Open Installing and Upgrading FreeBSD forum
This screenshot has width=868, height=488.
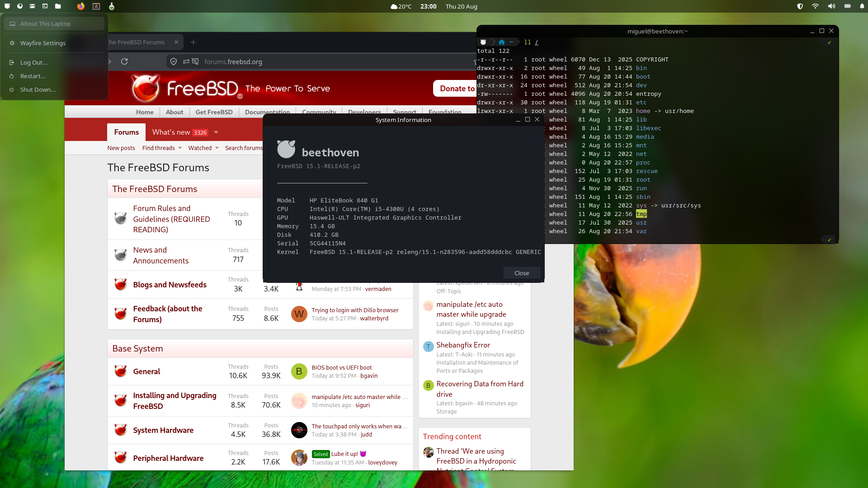(175, 401)
